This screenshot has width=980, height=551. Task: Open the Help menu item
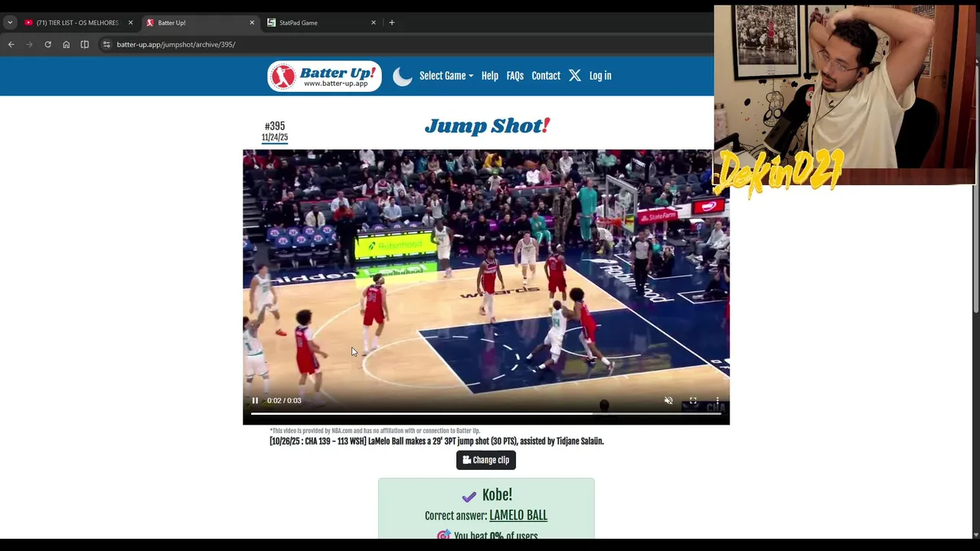pyautogui.click(x=490, y=76)
